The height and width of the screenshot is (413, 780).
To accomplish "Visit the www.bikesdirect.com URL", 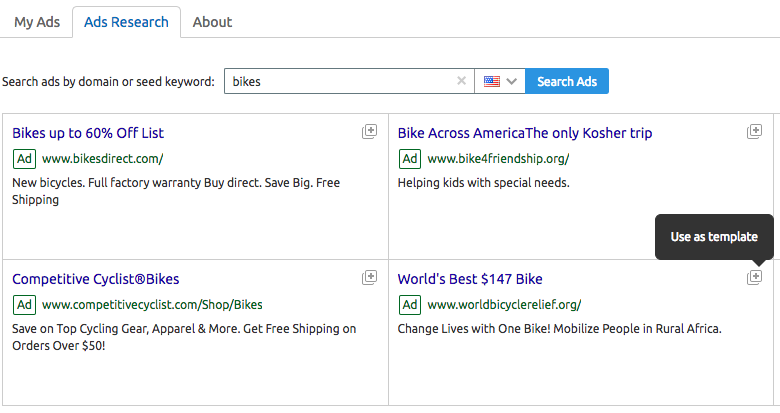I will (102, 159).
